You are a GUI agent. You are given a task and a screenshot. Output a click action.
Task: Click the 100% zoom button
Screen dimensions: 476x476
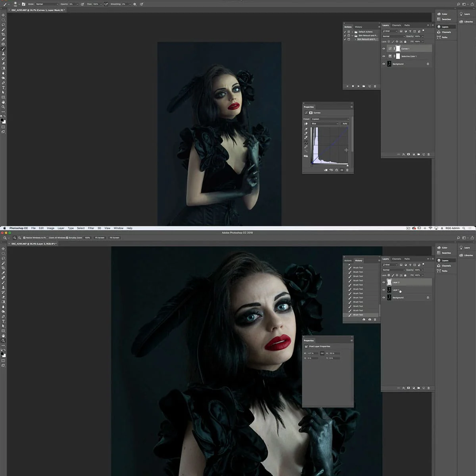87,238
